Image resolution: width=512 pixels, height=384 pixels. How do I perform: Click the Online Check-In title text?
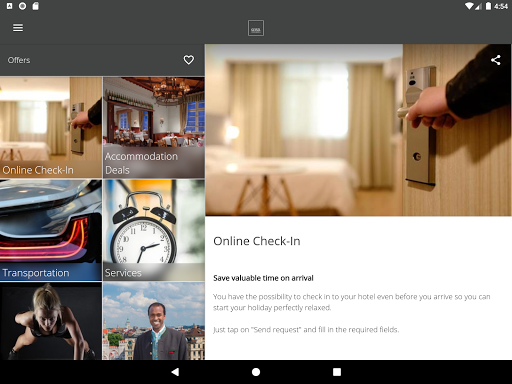(x=257, y=241)
